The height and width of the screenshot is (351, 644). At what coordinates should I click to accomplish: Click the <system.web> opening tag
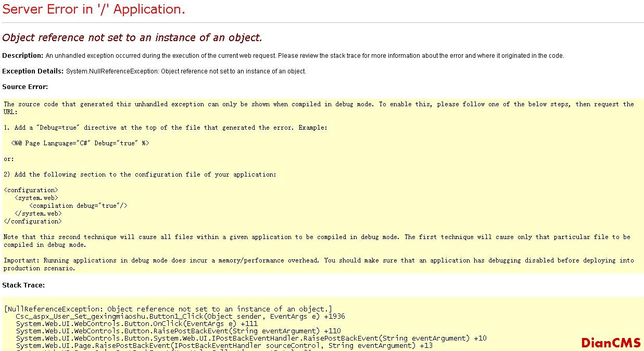[x=36, y=198]
